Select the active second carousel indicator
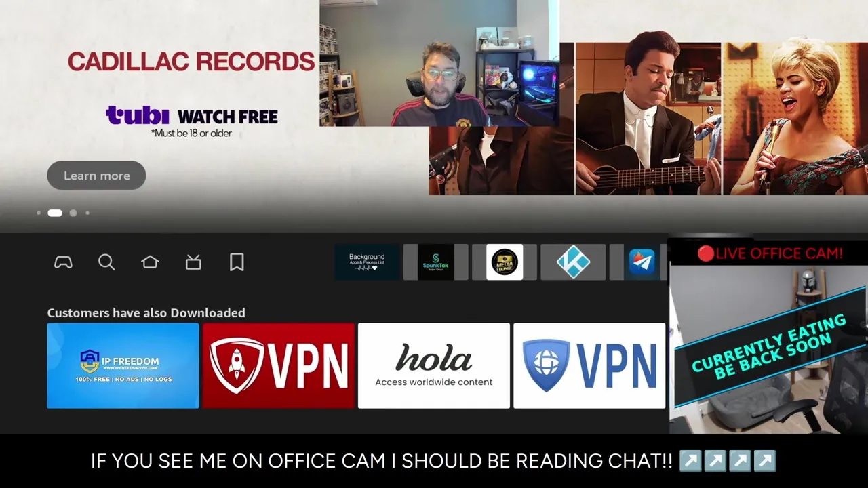 (x=55, y=213)
